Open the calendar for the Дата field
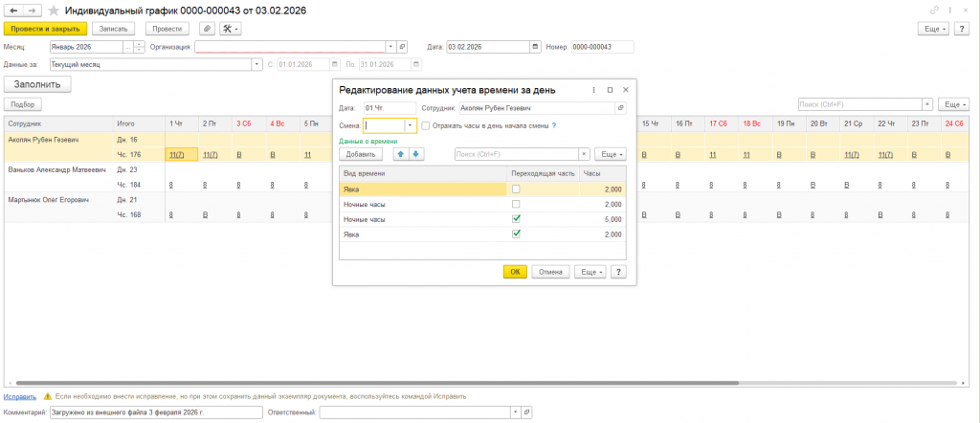980x423 pixels. point(536,47)
